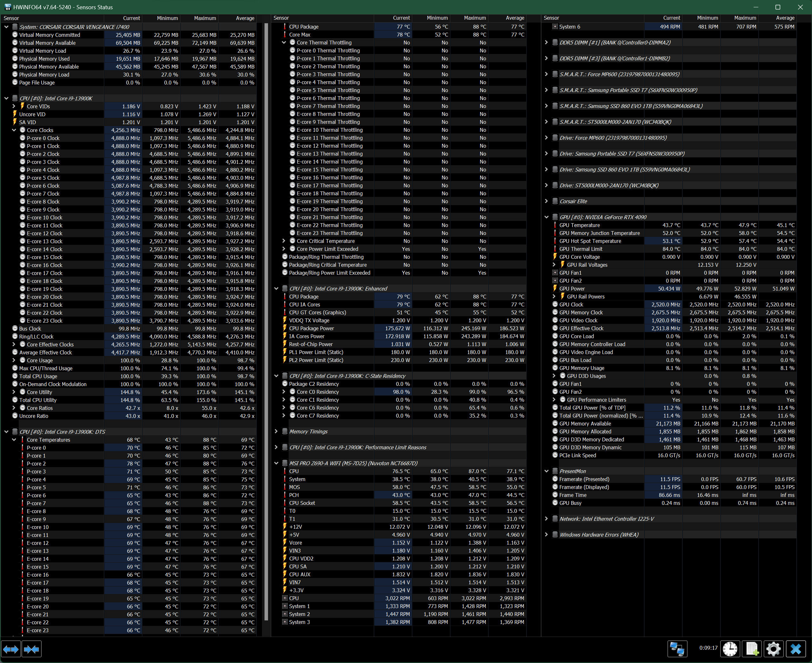Collapse the Core Temperatures tree

[14, 439]
